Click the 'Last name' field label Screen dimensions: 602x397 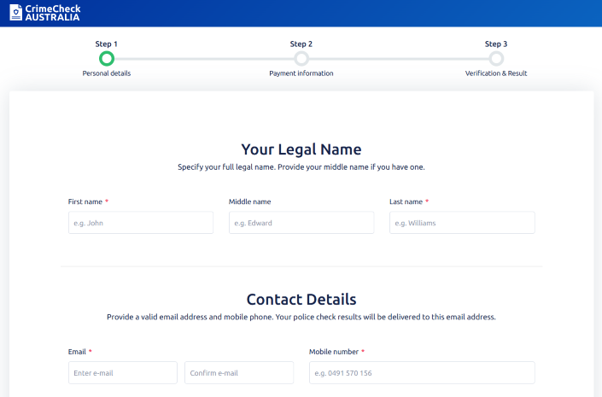406,202
